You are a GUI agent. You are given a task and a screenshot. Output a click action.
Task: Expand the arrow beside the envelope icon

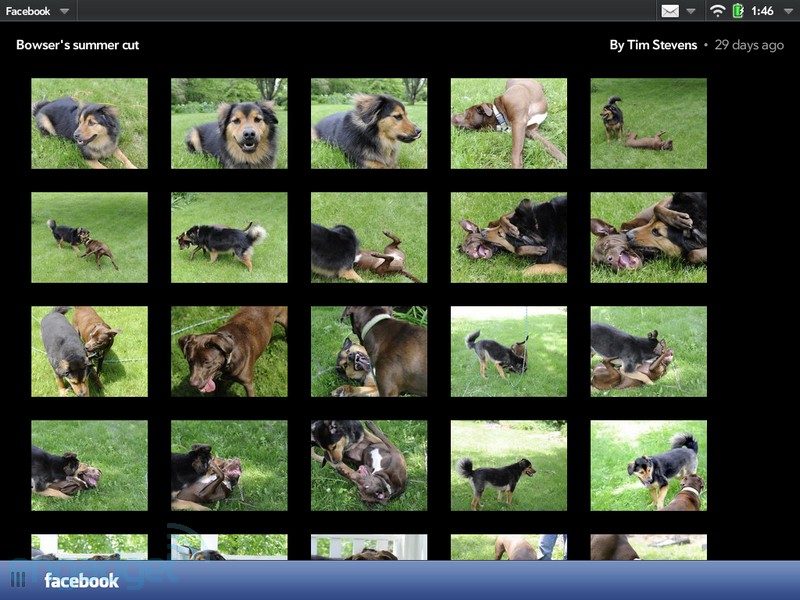(690, 11)
